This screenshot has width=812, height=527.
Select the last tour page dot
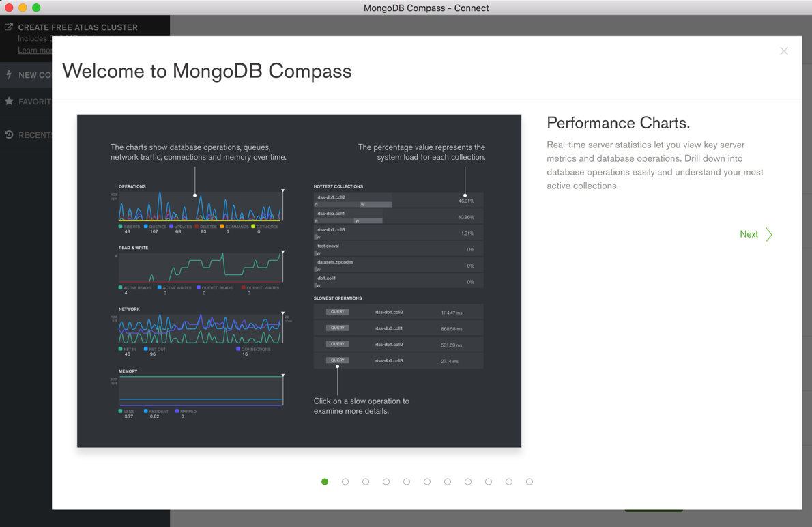[530, 481]
